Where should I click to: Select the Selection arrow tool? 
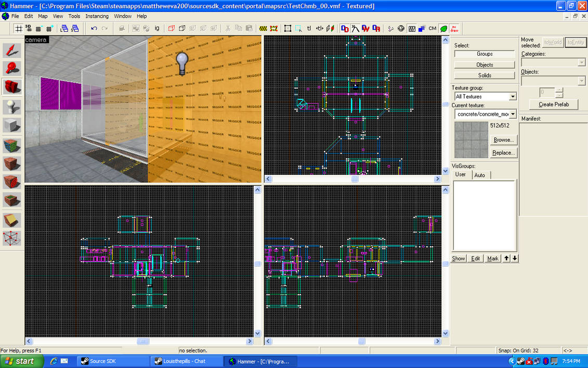pos(12,50)
